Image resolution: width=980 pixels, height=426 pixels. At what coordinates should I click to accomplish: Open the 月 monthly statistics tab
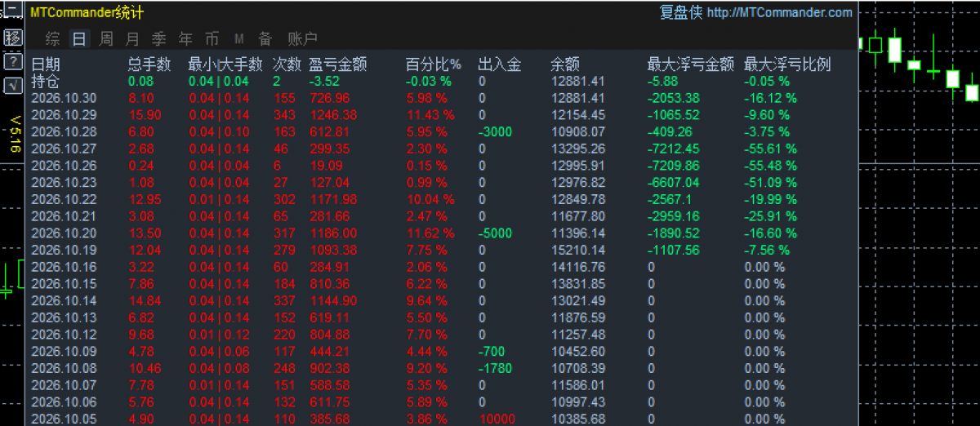point(132,38)
